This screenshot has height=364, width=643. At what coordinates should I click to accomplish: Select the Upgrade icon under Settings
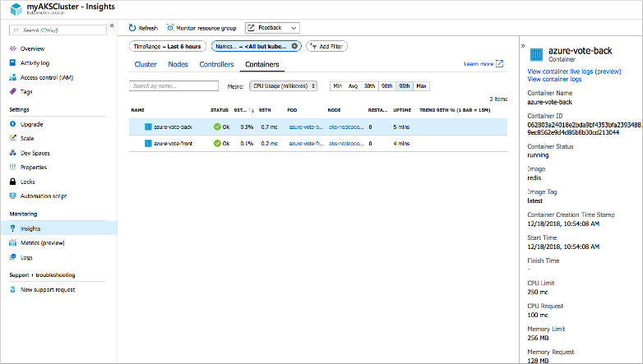point(12,124)
